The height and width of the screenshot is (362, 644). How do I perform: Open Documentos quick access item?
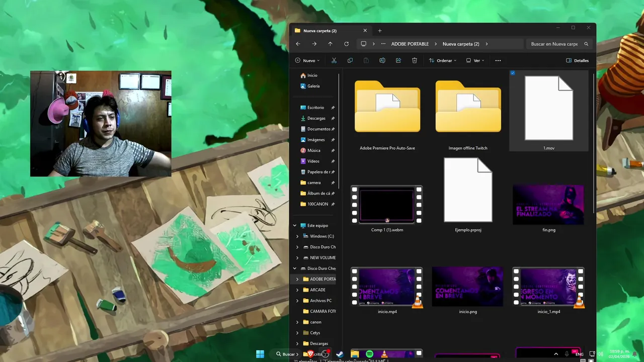point(316,129)
